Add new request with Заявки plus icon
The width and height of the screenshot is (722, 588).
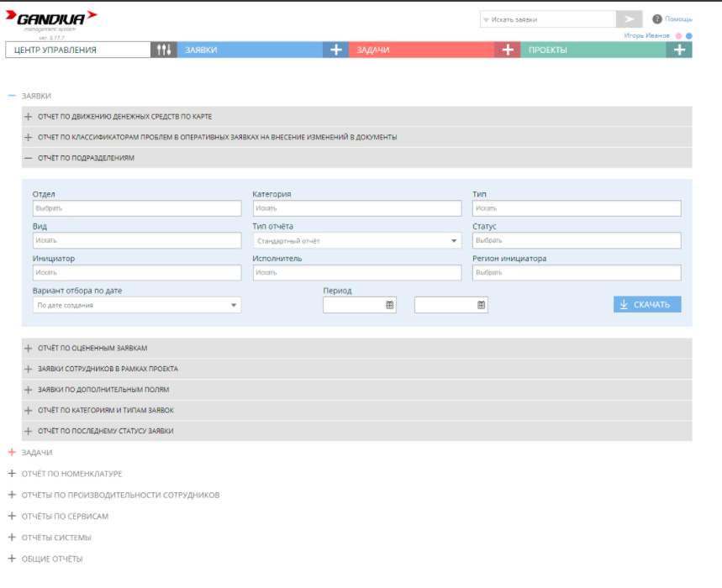(335, 50)
